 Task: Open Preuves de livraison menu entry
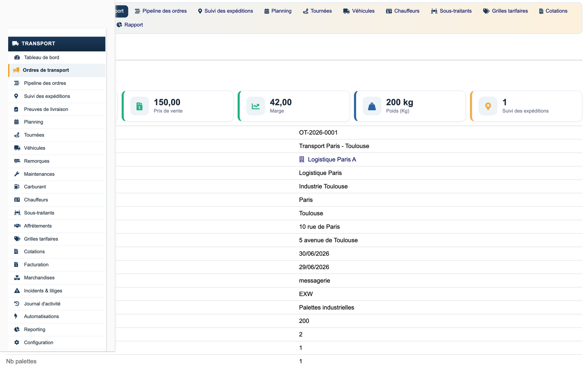point(57,109)
